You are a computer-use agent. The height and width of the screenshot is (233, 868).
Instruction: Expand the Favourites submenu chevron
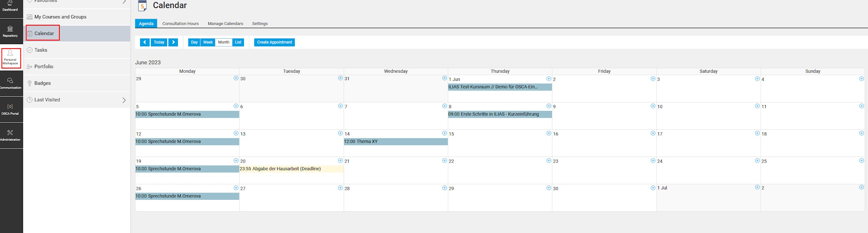124,2
